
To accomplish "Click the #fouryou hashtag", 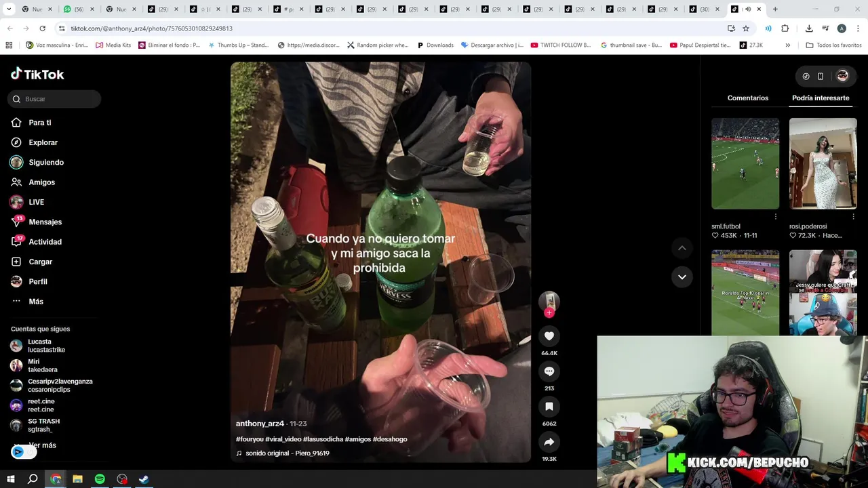I will [250, 439].
